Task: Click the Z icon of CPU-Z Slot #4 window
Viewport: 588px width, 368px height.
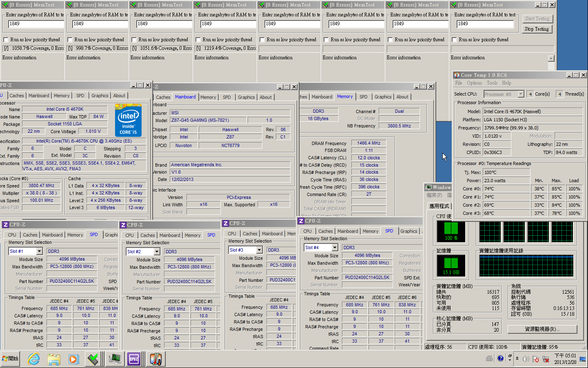Action: [x=301, y=221]
